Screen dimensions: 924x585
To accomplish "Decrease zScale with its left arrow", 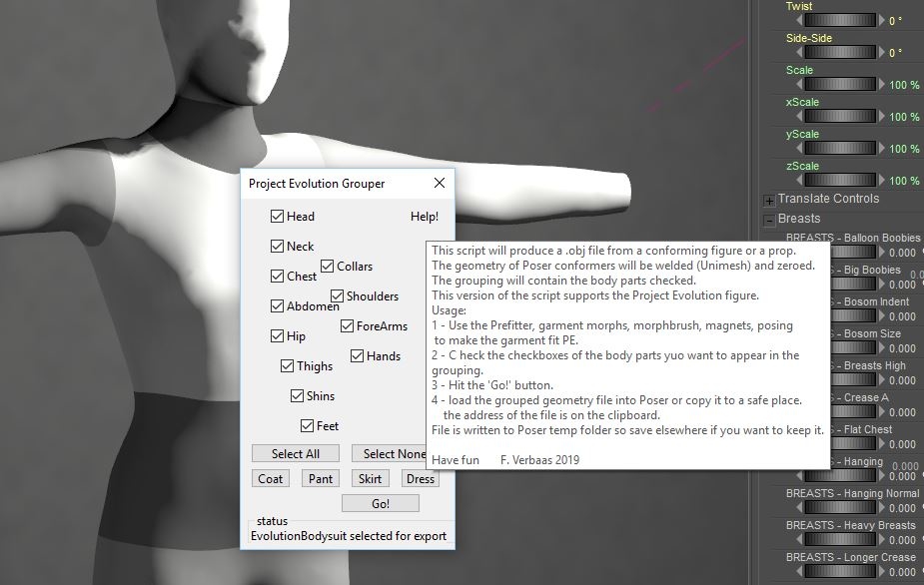I will click(x=799, y=180).
